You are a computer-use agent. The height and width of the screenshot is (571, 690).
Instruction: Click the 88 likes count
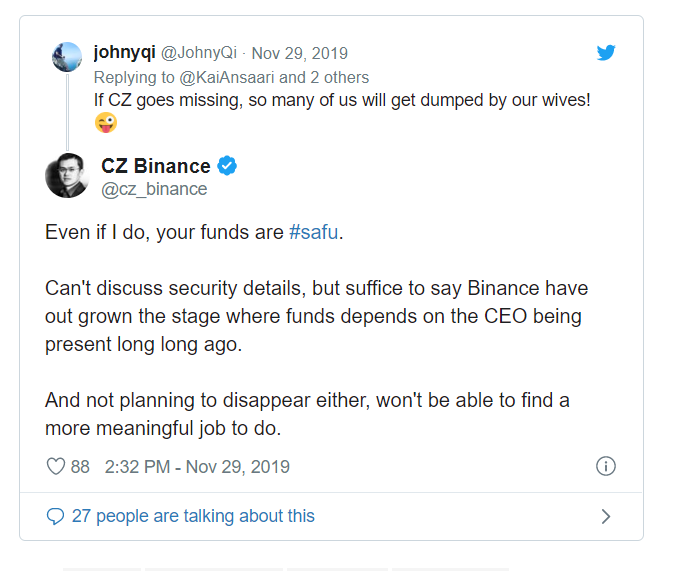pyautogui.click(x=80, y=466)
